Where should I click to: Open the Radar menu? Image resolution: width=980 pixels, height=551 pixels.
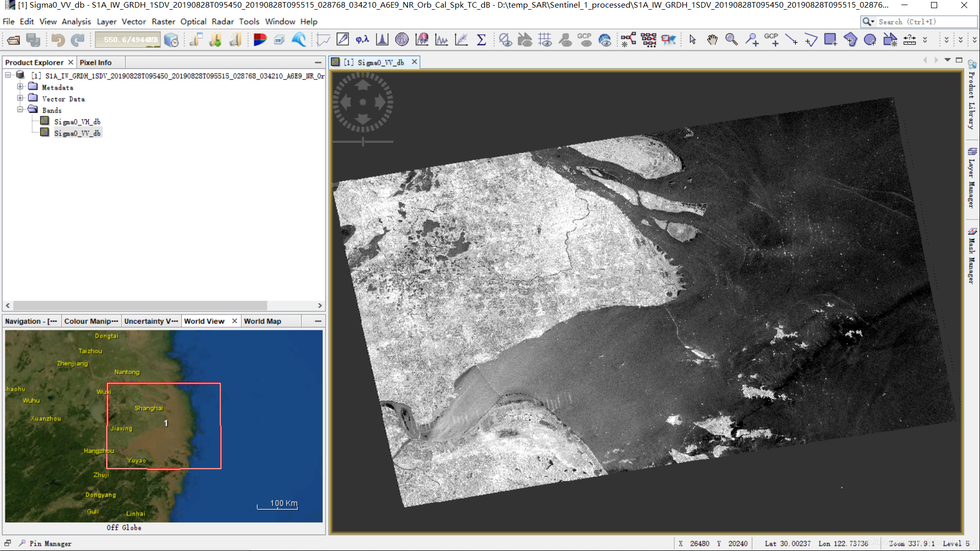click(x=223, y=21)
